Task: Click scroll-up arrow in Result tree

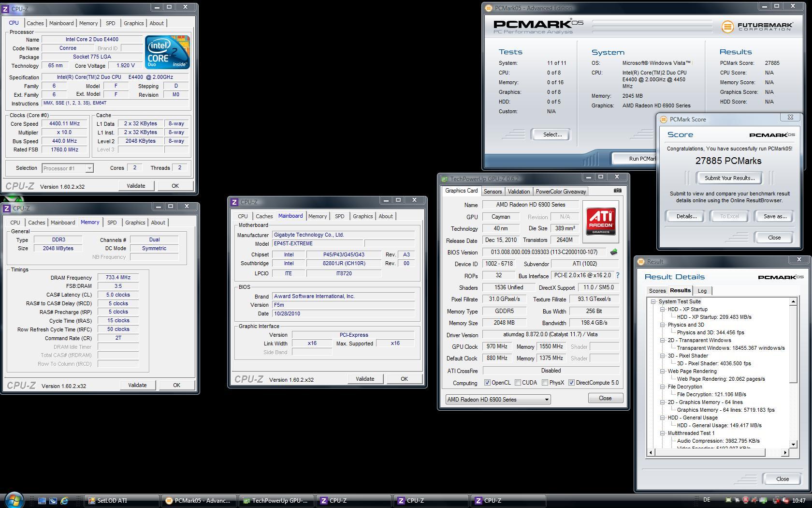Action: [793, 301]
